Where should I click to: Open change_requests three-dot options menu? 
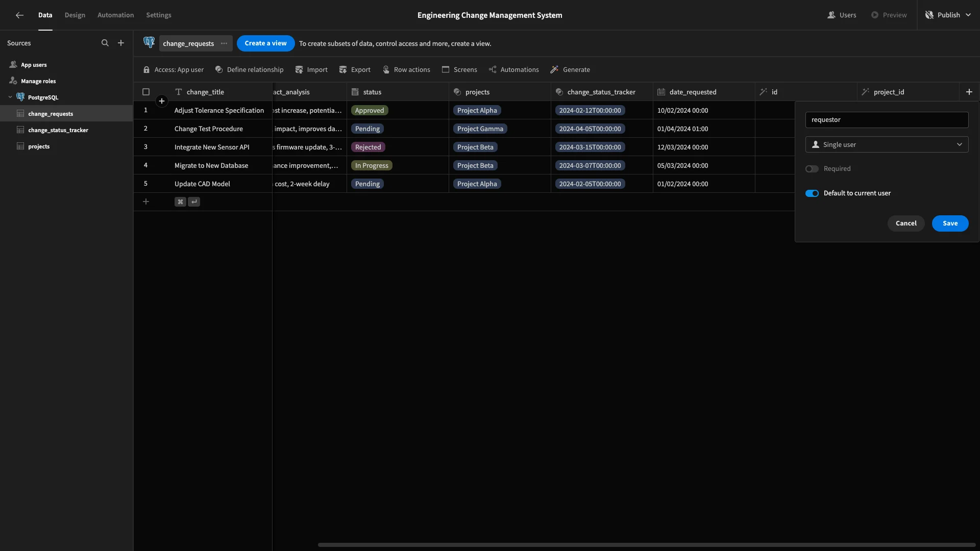click(224, 43)
